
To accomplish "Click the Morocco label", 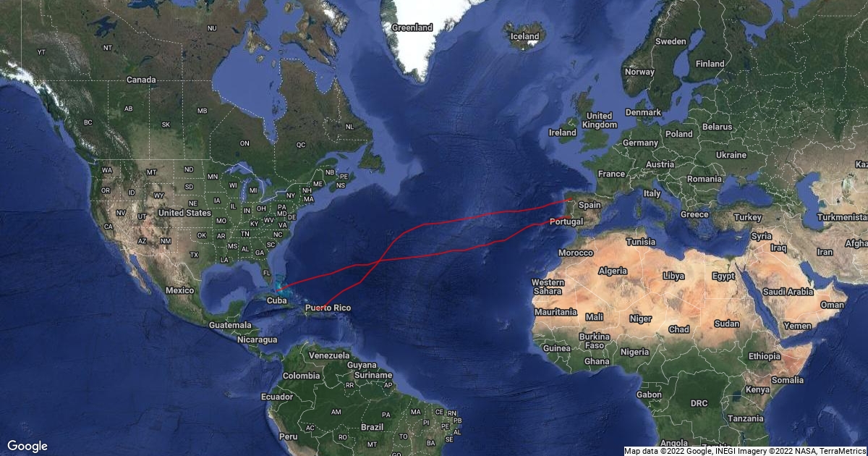I will (x=575, y=253).
